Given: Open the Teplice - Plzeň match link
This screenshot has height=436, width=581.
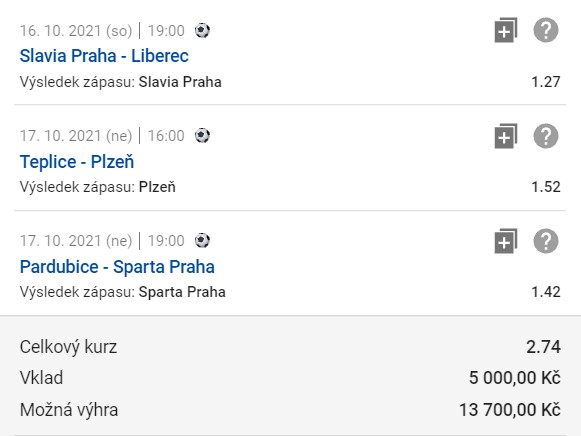Looking at the screenshot, I should pyautogui.click(x=77, y=162).
